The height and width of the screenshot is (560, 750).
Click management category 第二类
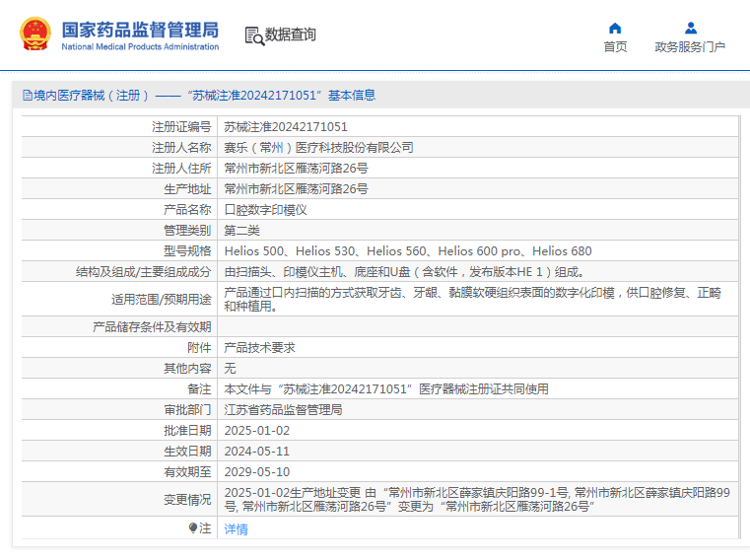pyautogui.click(x=242, y=231)
